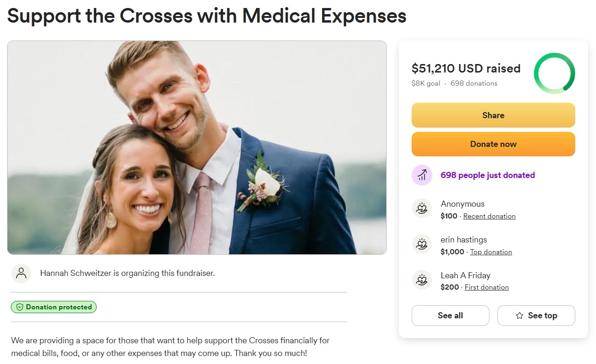
Task: Click the donation icon beside Leah A Friday
Action: [x=422, y=280]
